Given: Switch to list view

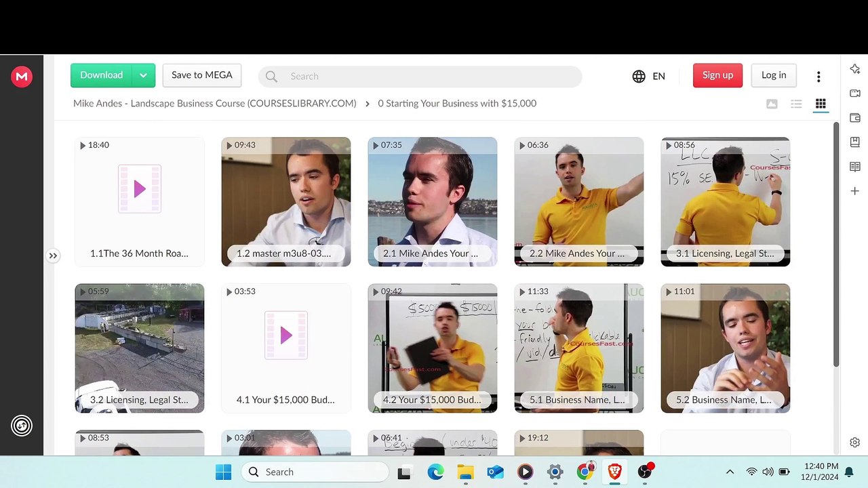Looking at the screenshot, I should [796, 104].
